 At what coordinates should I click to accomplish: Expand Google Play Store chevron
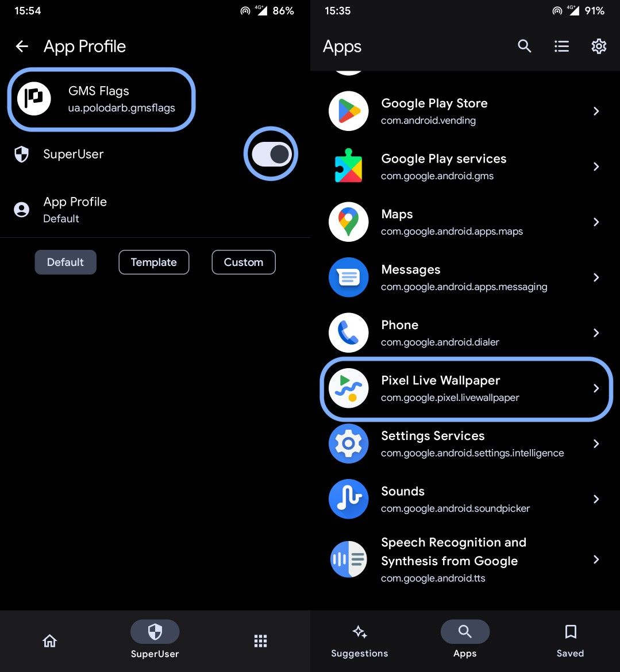(596, 111)
